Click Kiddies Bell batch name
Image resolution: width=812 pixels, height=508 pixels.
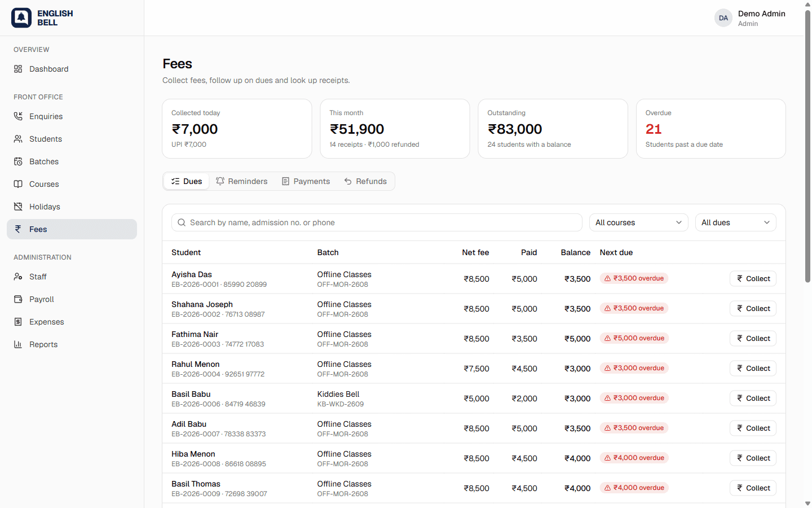338,394
